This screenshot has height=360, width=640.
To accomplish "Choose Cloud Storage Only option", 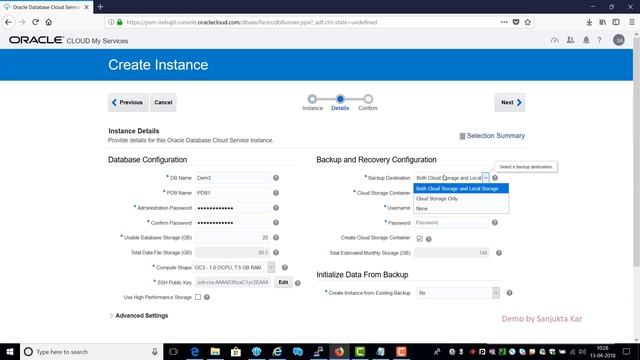I will pos(461,198).
